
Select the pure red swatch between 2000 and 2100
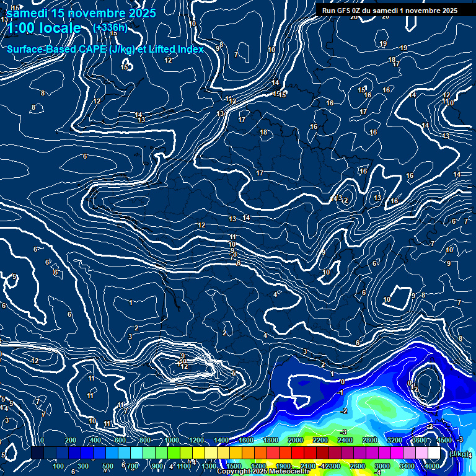pyautogui.click(x=297, y=452)
